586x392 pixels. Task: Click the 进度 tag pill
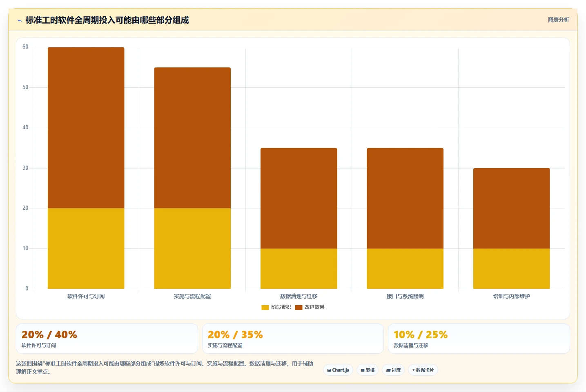tap(393, 370)
